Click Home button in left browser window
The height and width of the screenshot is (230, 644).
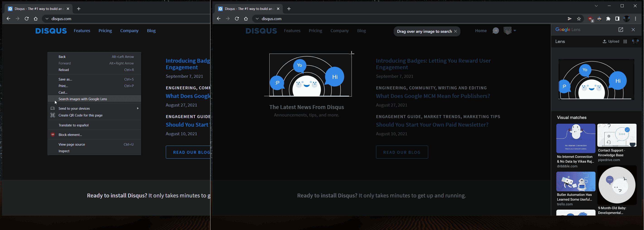tap(36, 19)
